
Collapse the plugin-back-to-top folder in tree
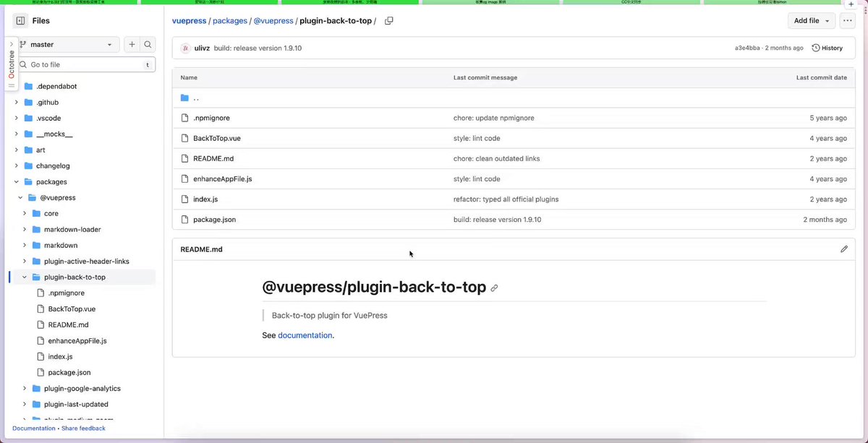25,278
